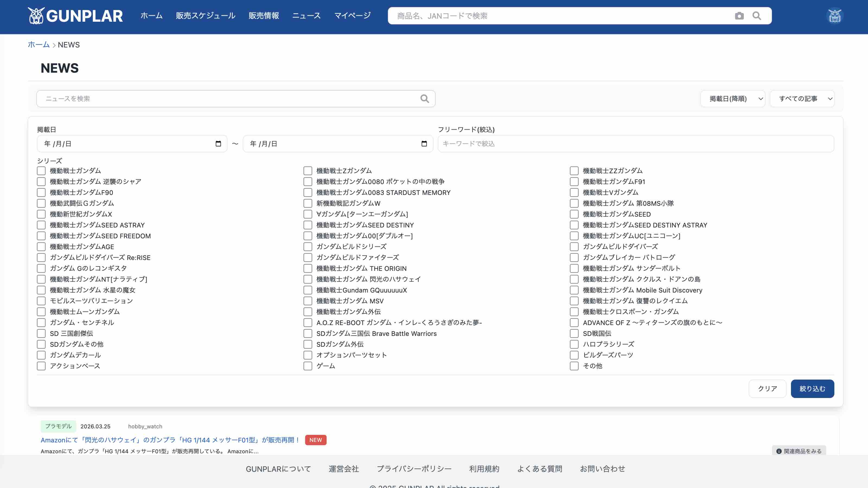Check ゲーム series checkbox
This screenshot has height=488, width=868.
pyautogui.click(x=308, y=366)
